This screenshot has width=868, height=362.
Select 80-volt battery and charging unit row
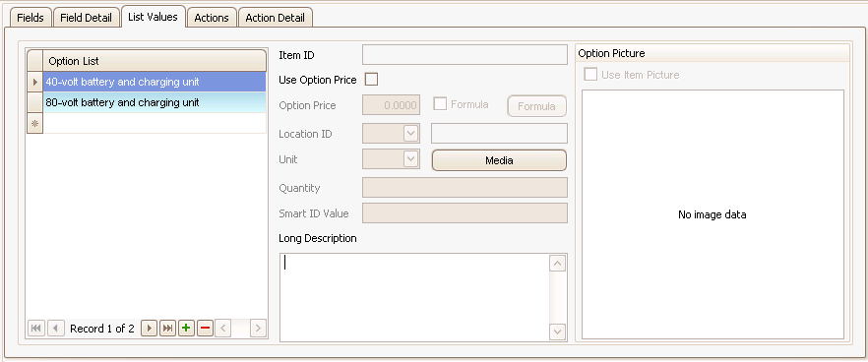pos(155,103)
